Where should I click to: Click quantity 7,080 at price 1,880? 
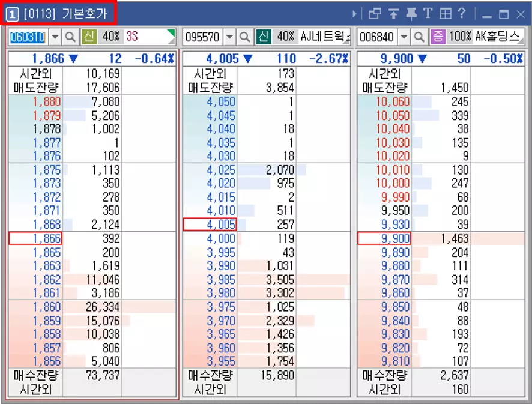[x=106, y=102]
